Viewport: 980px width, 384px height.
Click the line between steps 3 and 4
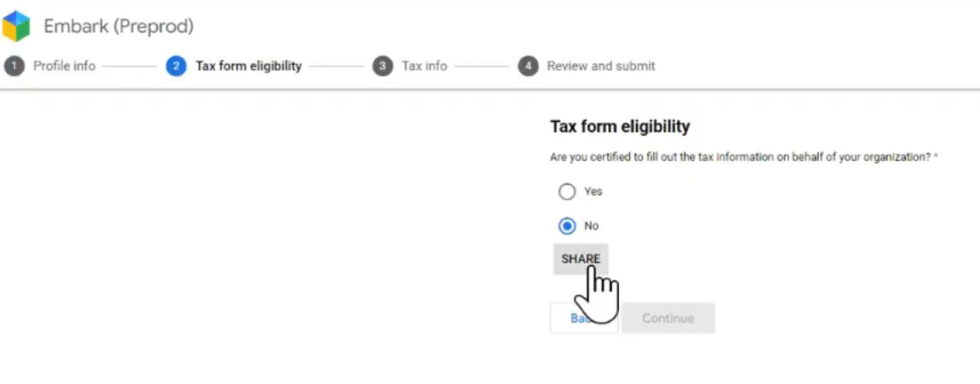482,66
